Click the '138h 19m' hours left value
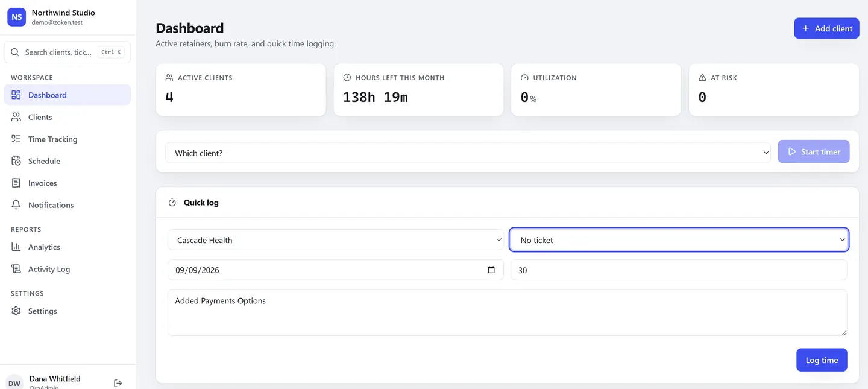The image size is (868, 389). click(x=376, y=97)
